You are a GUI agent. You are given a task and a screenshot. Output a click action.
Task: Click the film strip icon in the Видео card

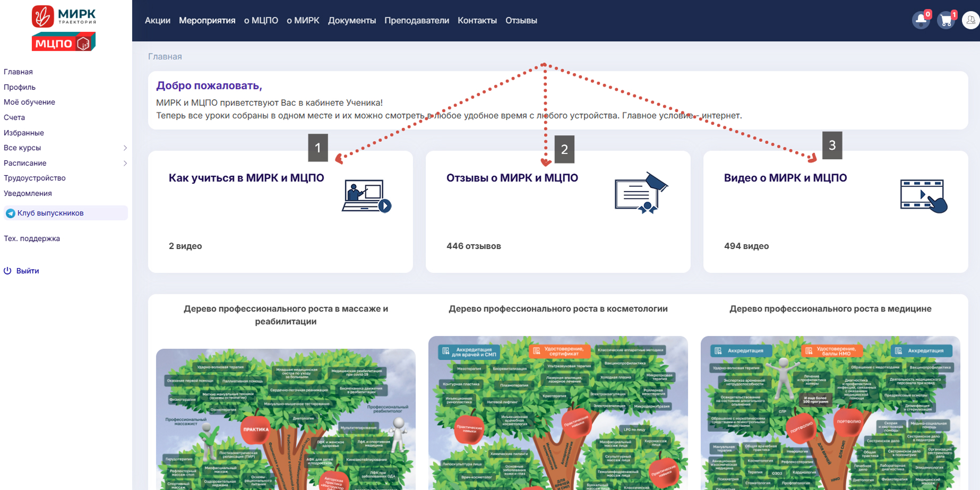tap(924, 196)
